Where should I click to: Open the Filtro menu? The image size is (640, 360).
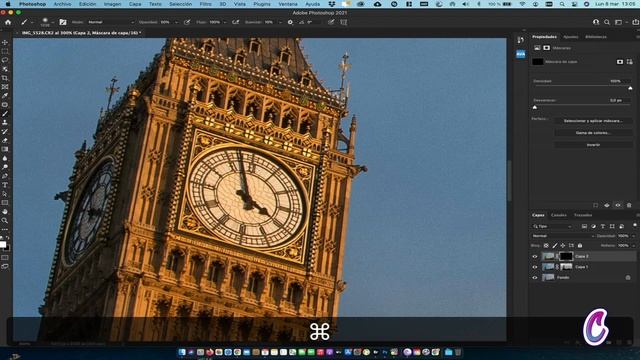[x=205, y=4]
